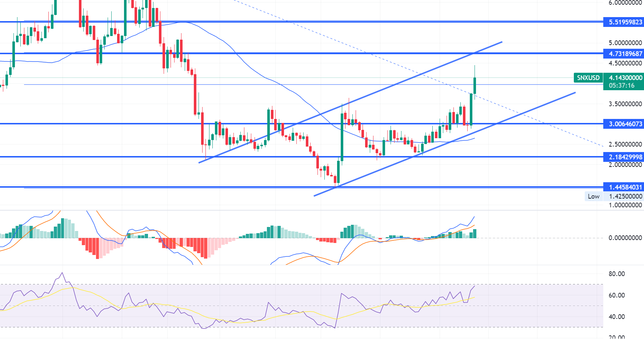The height and width of the screenshot is (339, 644).
Task: Click the purple RSI line's latest peak
Action: pyautogui.click(x=475, y=286)
